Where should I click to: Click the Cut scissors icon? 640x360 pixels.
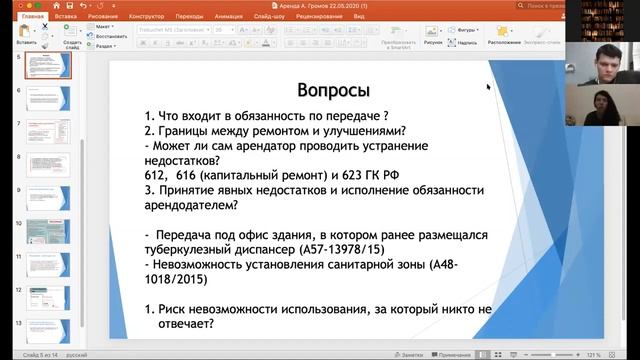coord(45,27)
